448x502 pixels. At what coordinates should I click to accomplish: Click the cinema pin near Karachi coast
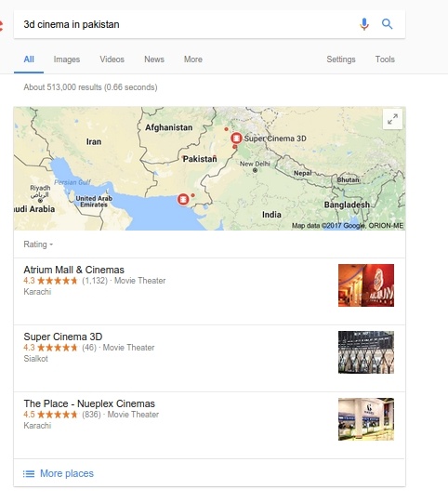[x=183, y=199]
